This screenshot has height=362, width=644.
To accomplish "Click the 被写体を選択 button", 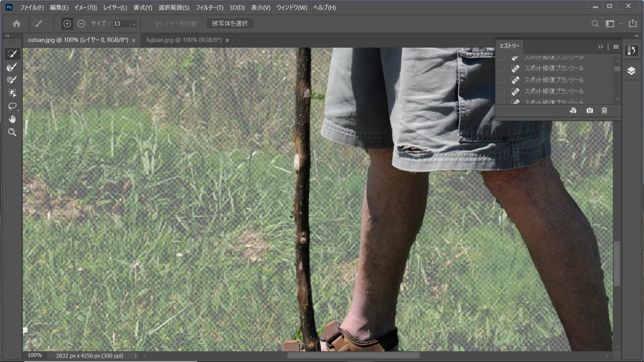I will tap(230, 23).
